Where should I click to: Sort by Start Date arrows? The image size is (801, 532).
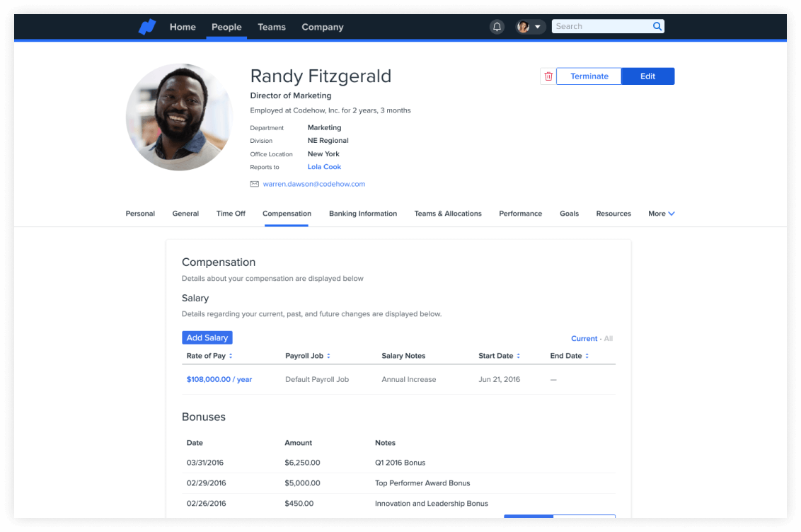pos(518,356)
